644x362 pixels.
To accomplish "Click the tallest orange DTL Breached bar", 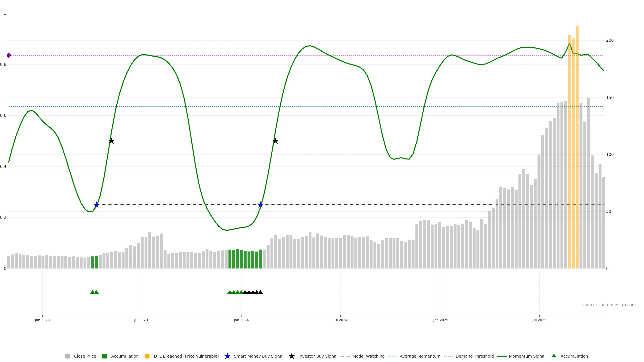I will [577, 147].
